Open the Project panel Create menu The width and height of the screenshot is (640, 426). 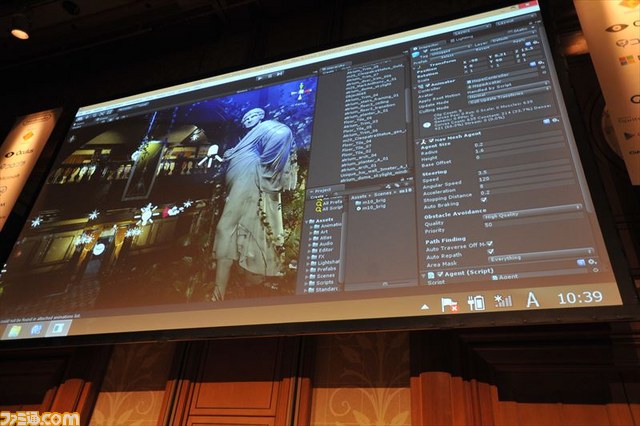[x=317, y=197]
